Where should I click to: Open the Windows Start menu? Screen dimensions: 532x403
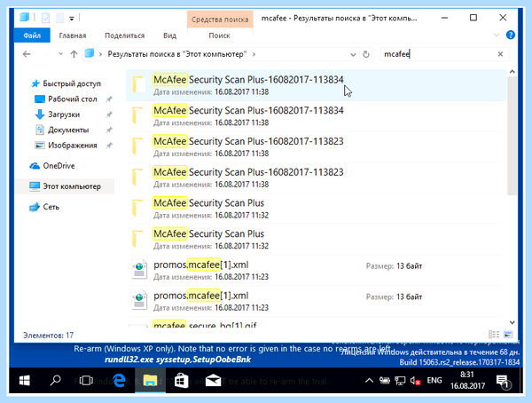pyautogui.click(x=24, y=381)
